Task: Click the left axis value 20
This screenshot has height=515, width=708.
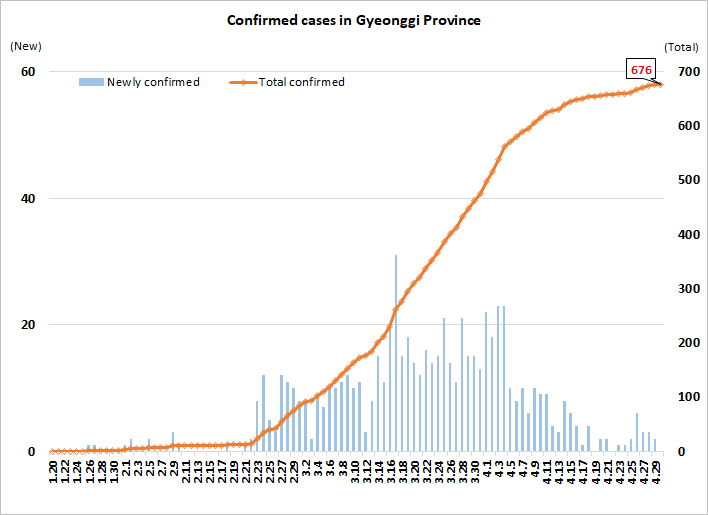Action: [28, 325]
